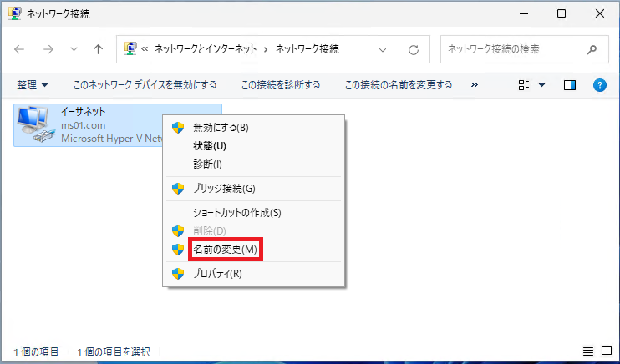This screenshot has width=620, height=364.
Task: Choose ショートカットの作成(S) from context menu
Action: [x=253, y=213]
